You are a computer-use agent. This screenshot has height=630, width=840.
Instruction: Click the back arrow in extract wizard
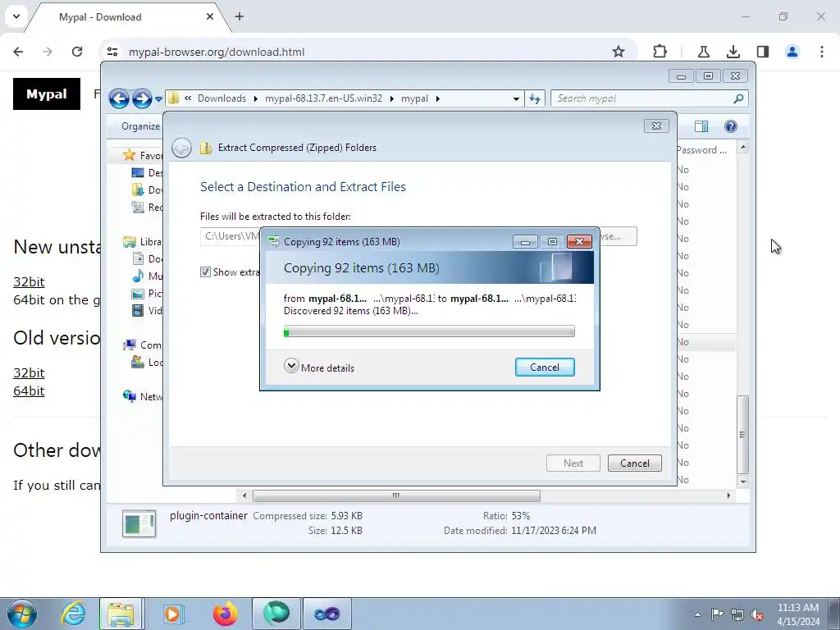point(181,148)
